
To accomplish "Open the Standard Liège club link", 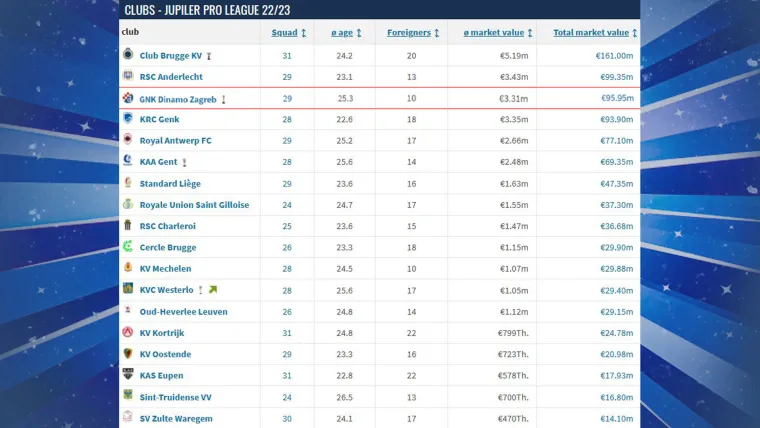I will (x=170, y=183).
